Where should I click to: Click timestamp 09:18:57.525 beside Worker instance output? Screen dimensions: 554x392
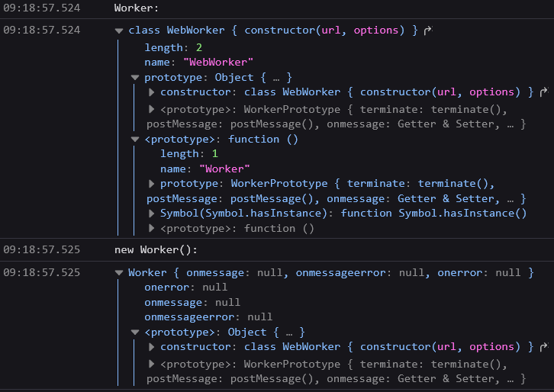pyautogui.click(x=42, y=272)
